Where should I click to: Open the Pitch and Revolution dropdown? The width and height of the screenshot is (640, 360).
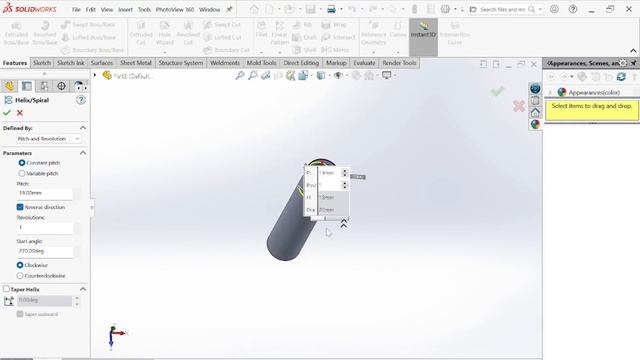pos(49,139)
